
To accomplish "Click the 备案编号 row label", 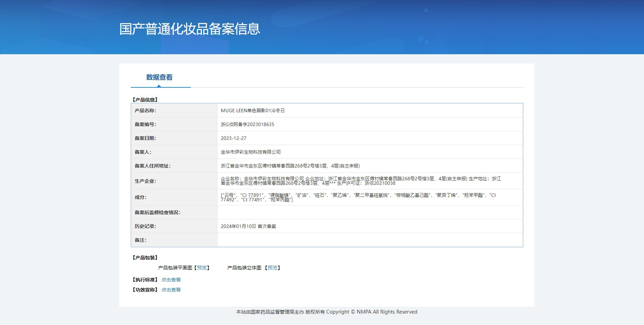I will 145,124.
